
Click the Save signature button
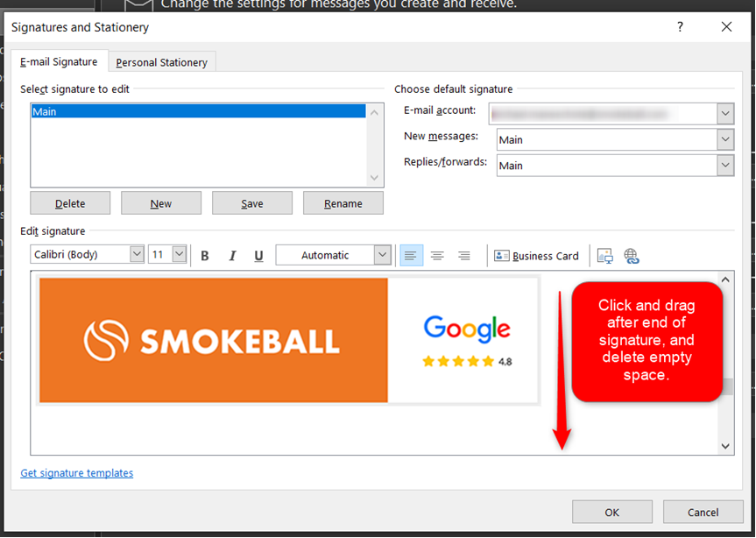(x=252, y=203)
